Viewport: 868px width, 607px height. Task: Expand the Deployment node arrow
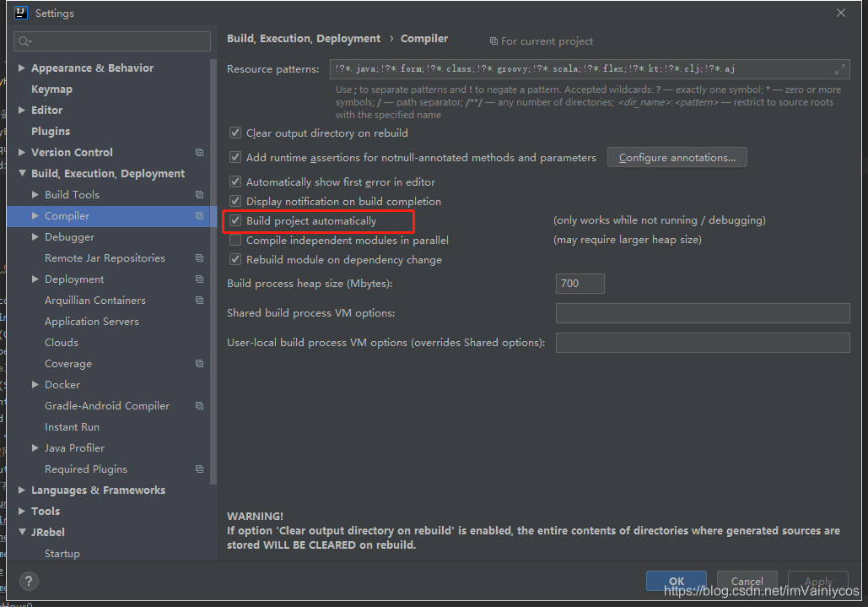(x=35, y=279)
